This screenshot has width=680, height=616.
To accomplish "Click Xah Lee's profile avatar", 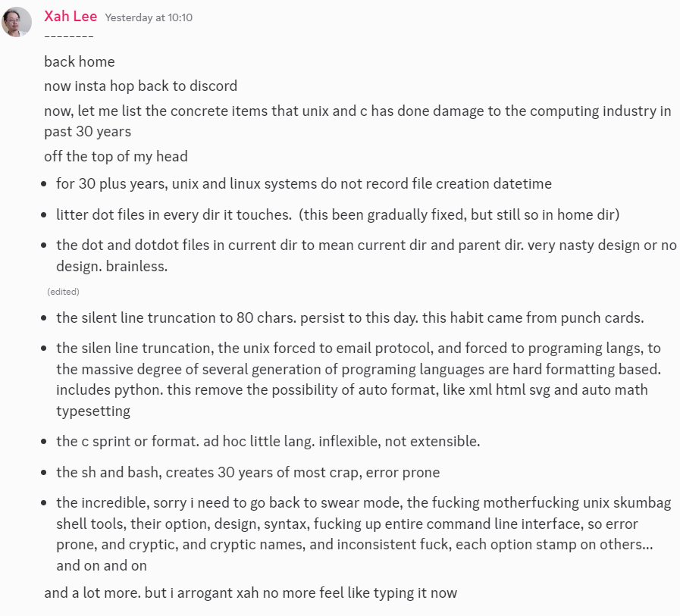I will click(x=17, y=21).
